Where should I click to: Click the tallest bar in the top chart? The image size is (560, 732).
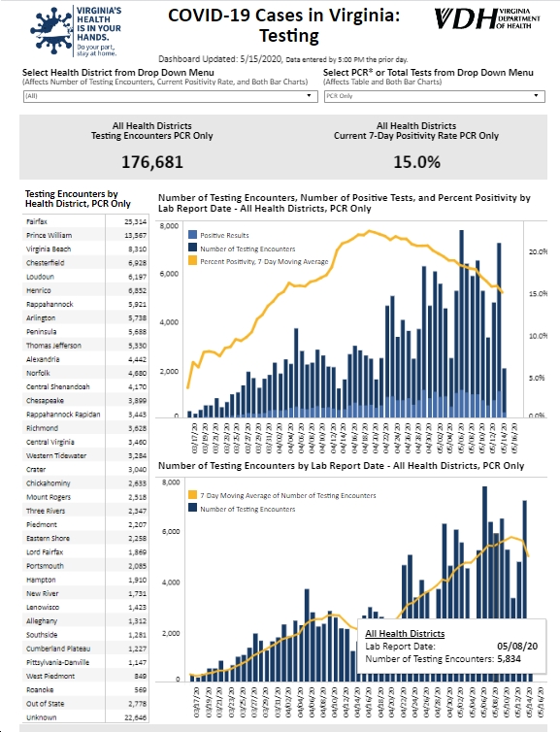pos(462,323)
